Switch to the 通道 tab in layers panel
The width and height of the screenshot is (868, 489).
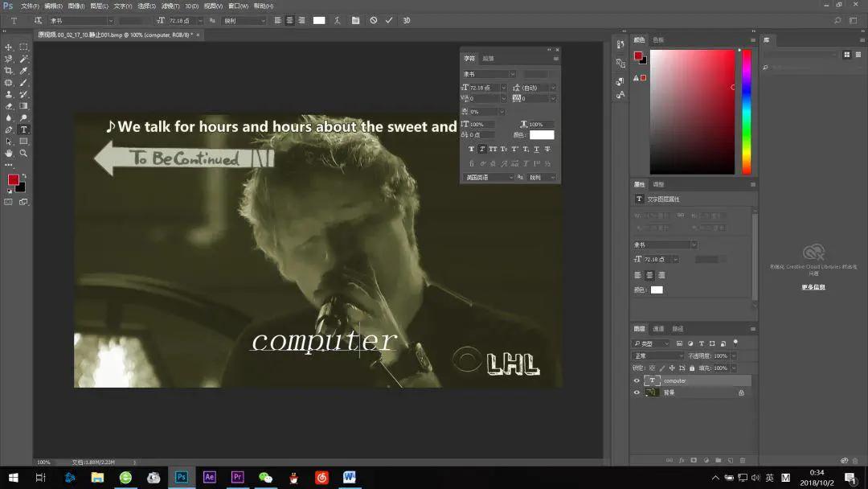pyautogui.click(x=658, y=329)
